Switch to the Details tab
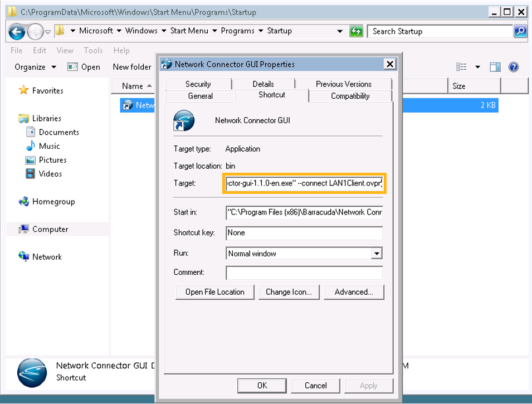Image resolution: width=532 pixels, height=404 pixels. click(x=263, y=84)
